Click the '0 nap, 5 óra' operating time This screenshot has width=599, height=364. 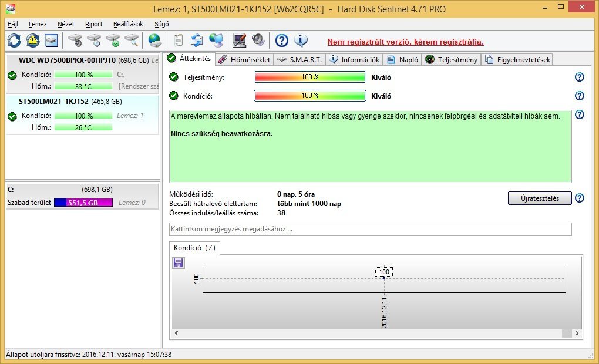click(x=295, y=194)
